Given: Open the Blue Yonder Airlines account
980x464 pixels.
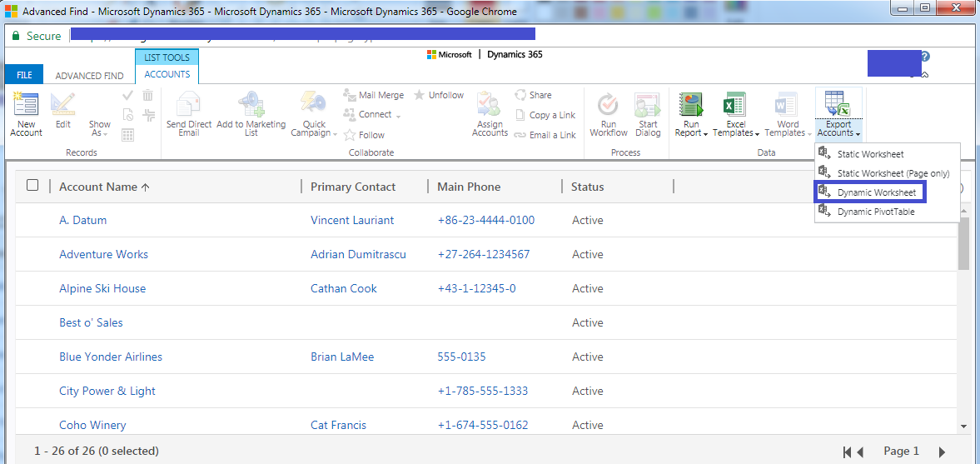Looking at the screenshot, I should pos(111,357).
